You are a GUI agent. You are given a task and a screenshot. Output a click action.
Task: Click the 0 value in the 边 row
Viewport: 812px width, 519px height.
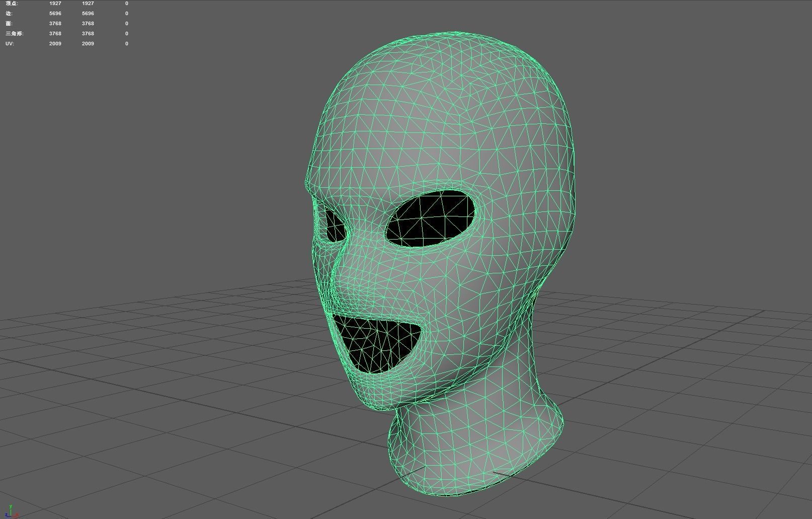point(127,14)
